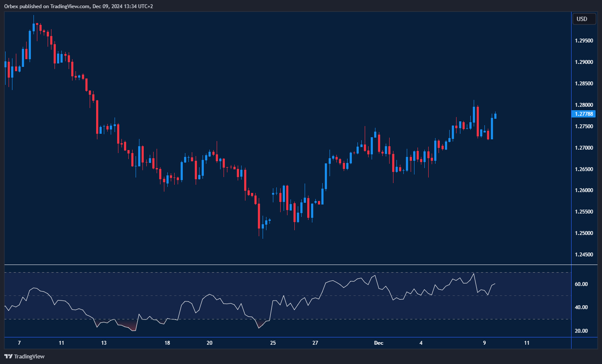Select the 18 date label on time axis
This screenshot has height=364, width=602.
(167, 343)
